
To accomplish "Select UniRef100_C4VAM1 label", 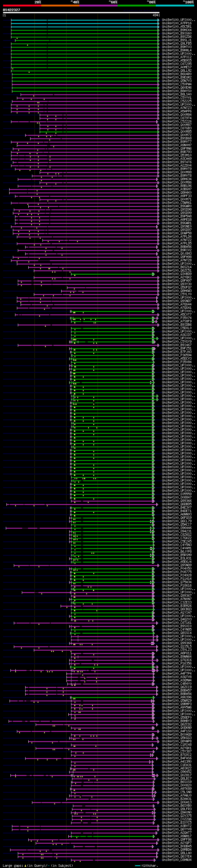I will click(x=177, y=548).
